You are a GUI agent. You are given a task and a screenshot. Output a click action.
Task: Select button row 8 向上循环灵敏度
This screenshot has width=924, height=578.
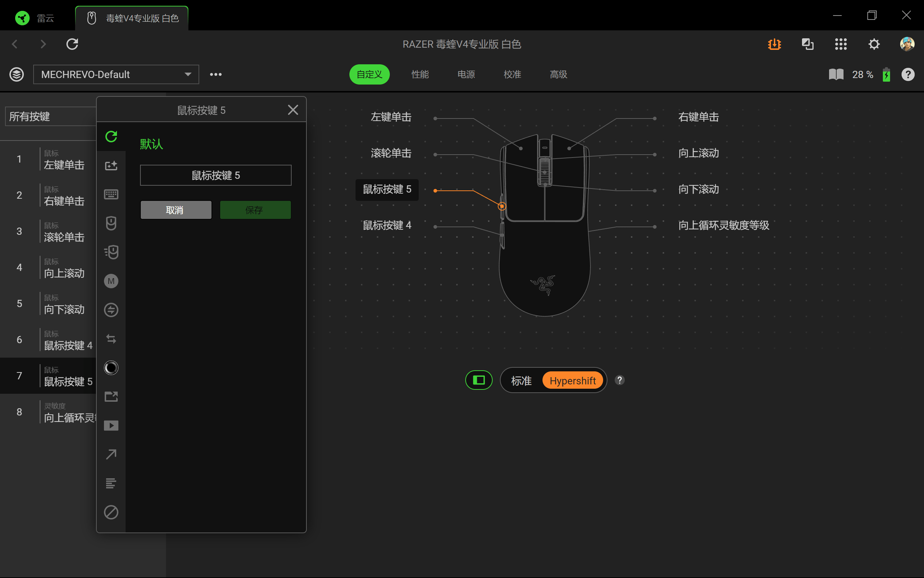click(x=48, y=412)
